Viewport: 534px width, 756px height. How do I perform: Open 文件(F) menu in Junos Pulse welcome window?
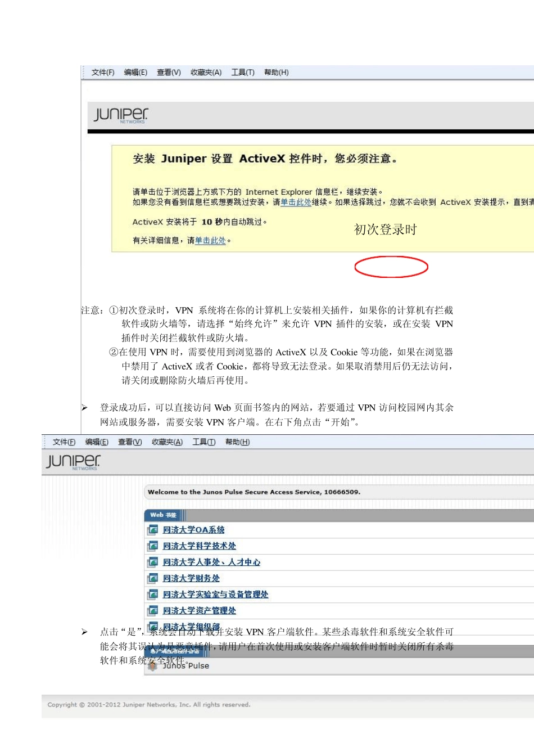64,442
